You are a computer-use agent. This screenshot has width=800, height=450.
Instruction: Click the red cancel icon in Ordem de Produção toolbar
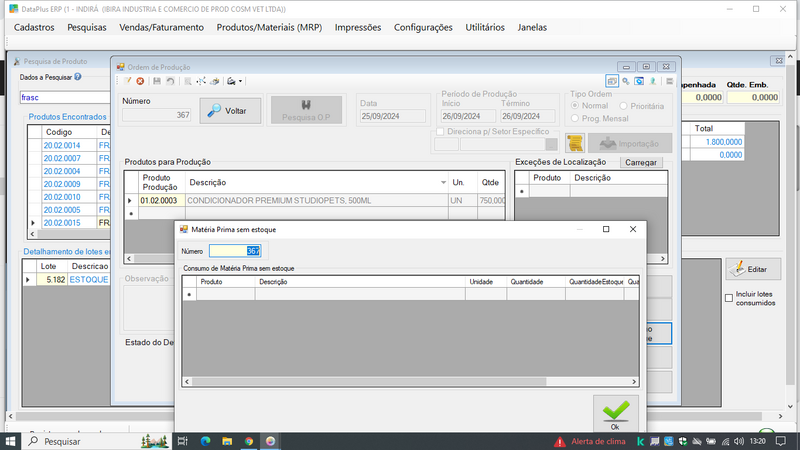point(140,81)
